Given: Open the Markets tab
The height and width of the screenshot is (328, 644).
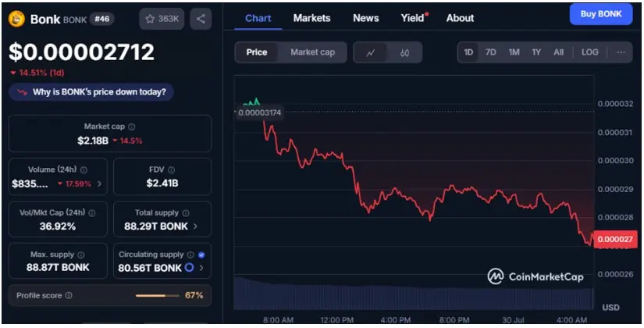Looking at the screenshot, I should [x=311, y=18].
